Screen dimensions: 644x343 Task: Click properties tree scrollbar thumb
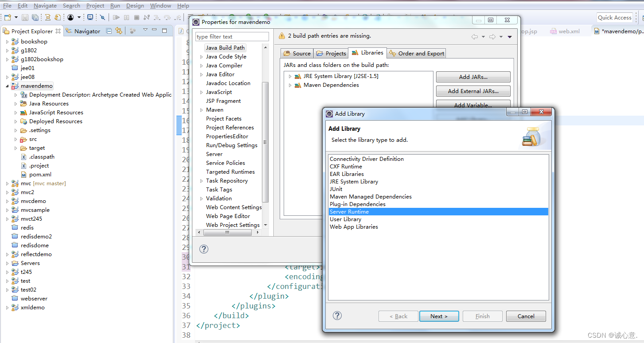265,142
